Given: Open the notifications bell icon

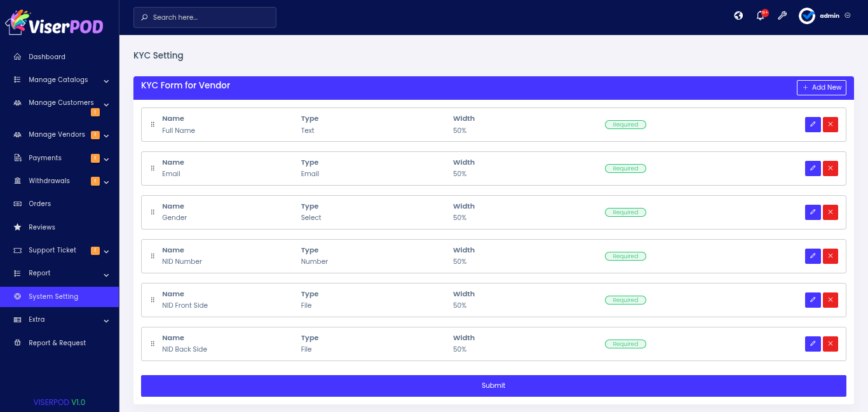Looking at the screenshot, I should coord(761,16).
